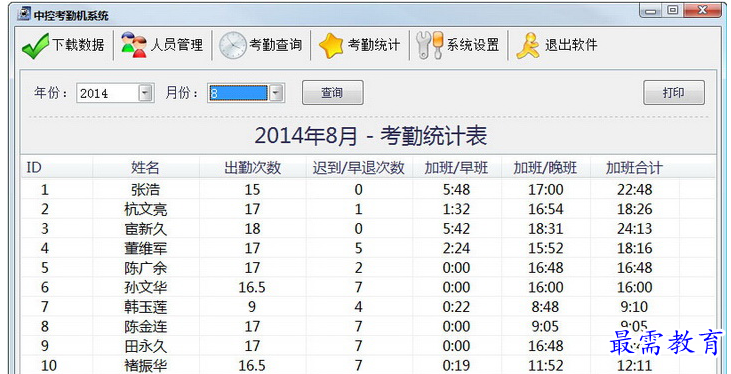Select the name cell 张浩
The image size is (731, 374).
[145, 189]
